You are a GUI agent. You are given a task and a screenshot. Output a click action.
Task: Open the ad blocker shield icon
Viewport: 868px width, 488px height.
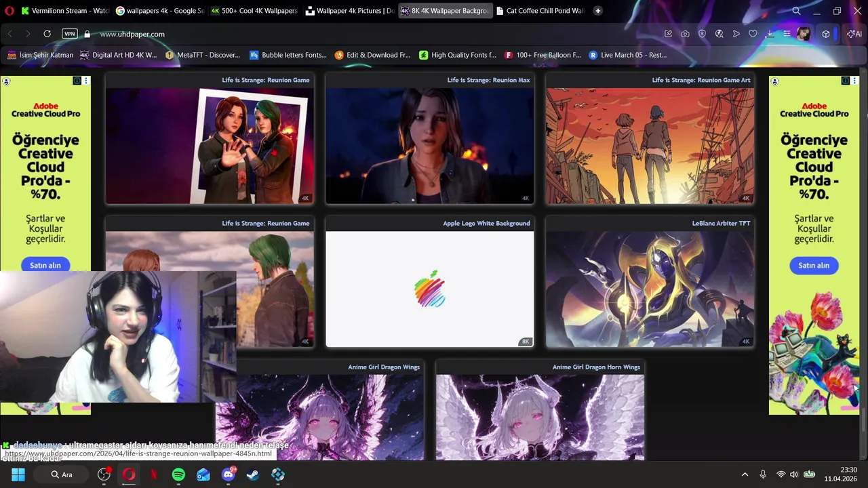(x=702, y=34)
